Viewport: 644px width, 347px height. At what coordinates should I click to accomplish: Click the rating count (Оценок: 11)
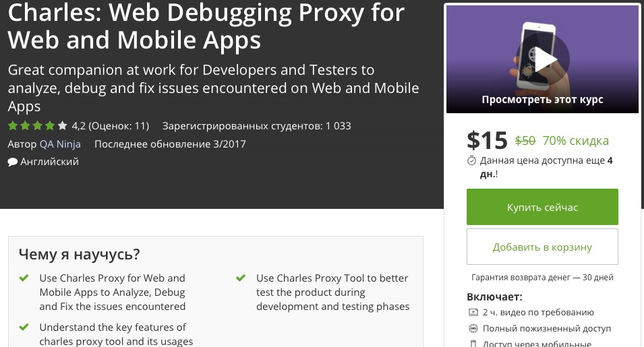coord(119,125)
